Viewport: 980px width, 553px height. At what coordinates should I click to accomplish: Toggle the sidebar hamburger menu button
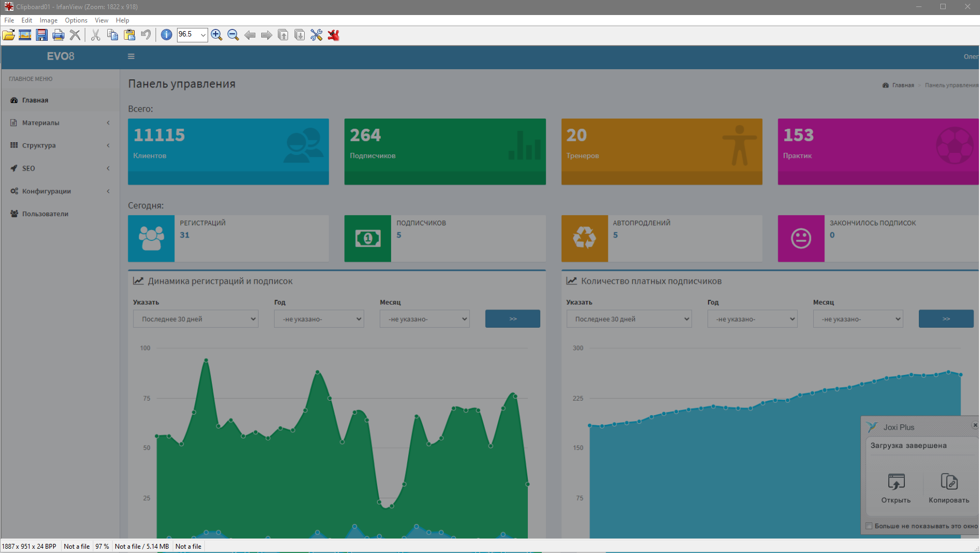pyautogui.click(x=131, y=56)
